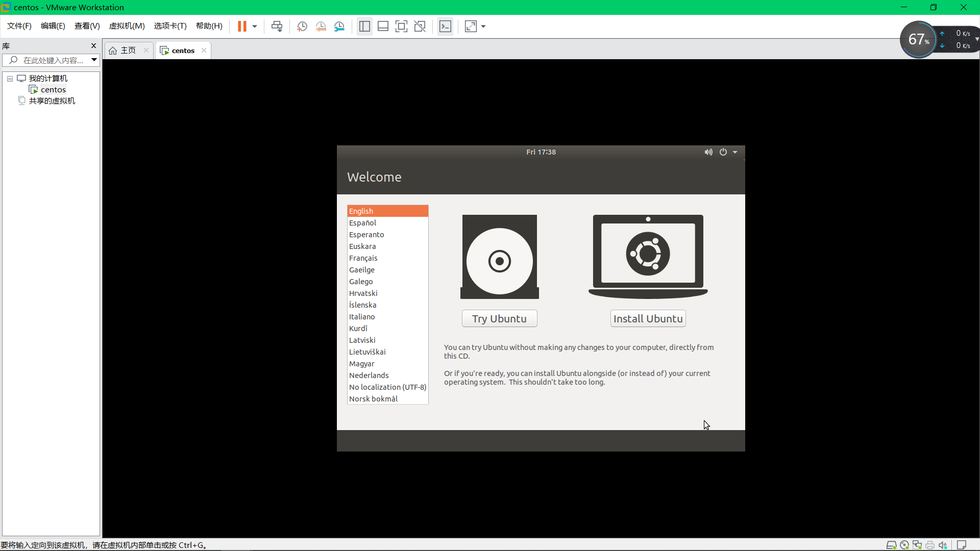Select No localization (UTF-8) language entry
The image size is (980, 551).
pos(387,387)
